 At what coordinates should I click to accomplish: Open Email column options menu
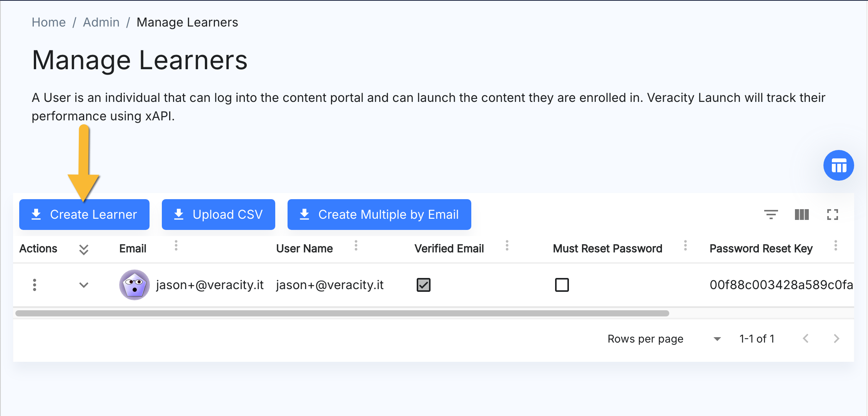coord(176,246)
